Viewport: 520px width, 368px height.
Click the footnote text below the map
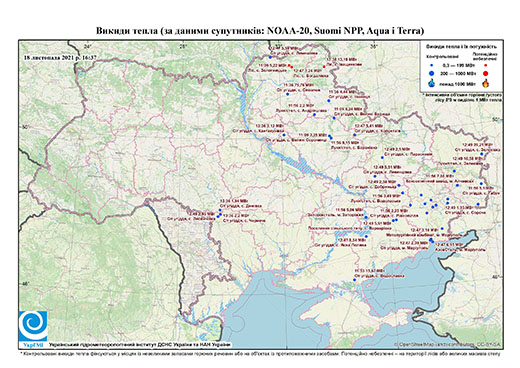(260, 353)
